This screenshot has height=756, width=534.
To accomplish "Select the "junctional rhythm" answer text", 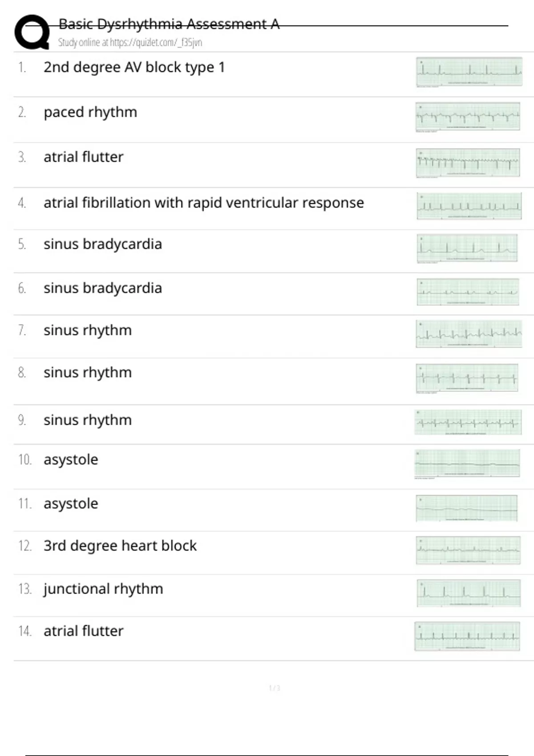I will (x=103, y=589).
